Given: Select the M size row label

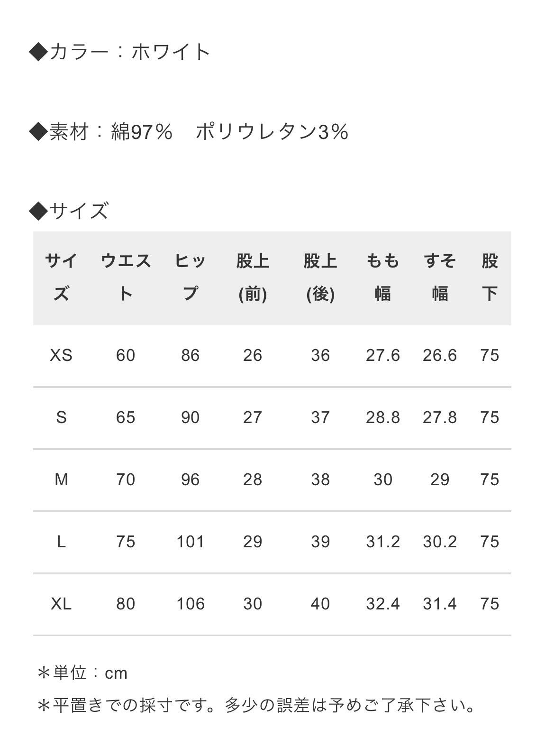Looking at the screenshot, I should click(61, 479).
